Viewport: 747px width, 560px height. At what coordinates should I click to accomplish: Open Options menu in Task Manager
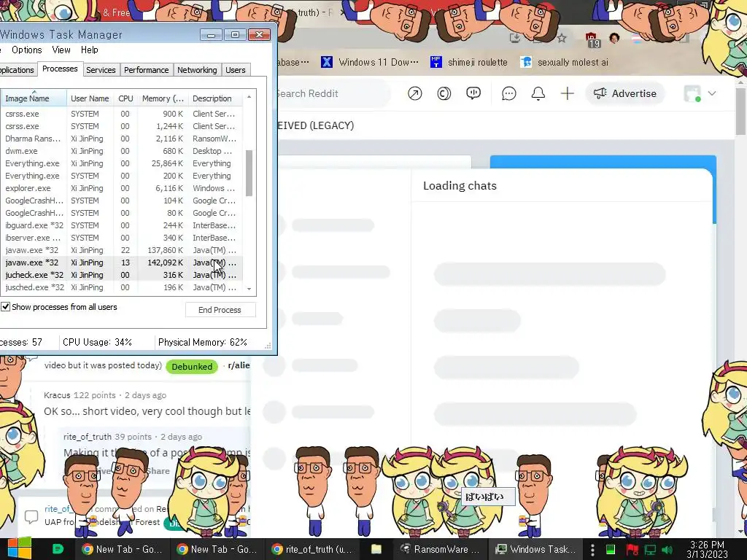pyautogui.click(x=27, y=50)
